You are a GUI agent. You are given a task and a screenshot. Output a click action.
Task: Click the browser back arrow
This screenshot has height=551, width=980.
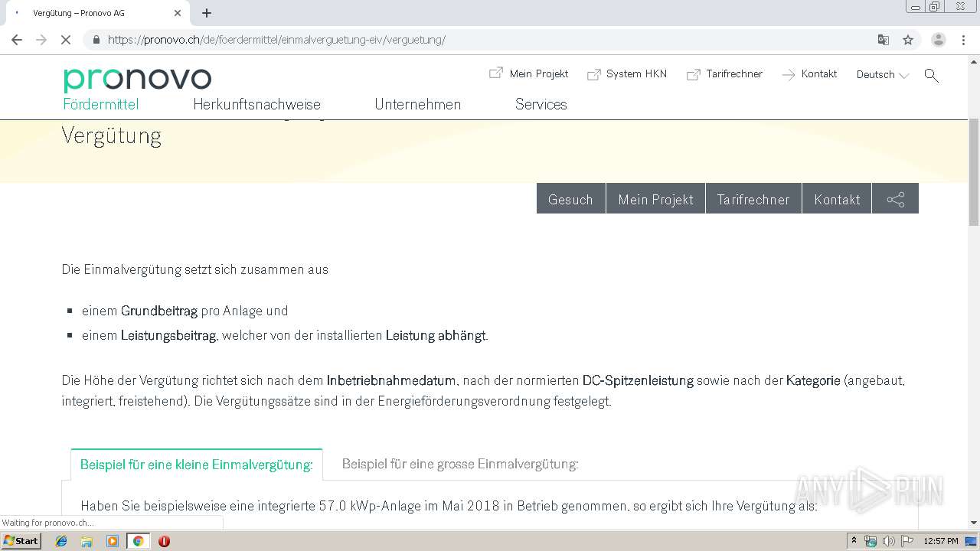click(x=17, y=40)
